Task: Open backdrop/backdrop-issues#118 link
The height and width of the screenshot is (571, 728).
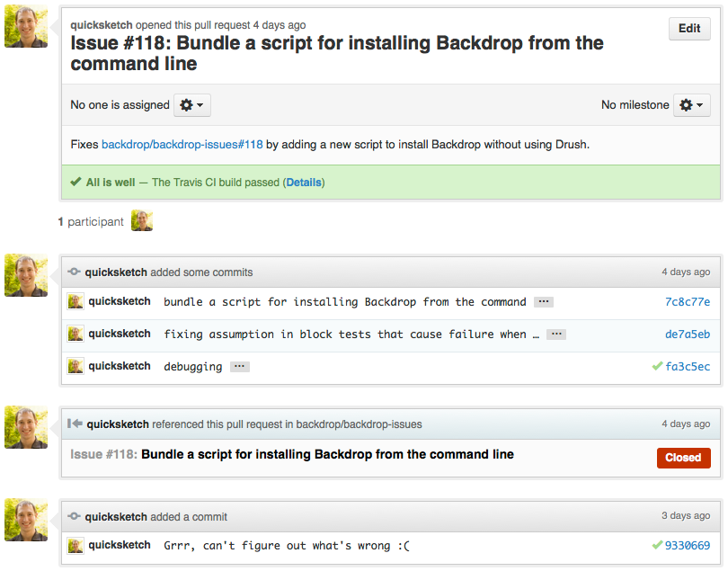Action: click(182, 145)
